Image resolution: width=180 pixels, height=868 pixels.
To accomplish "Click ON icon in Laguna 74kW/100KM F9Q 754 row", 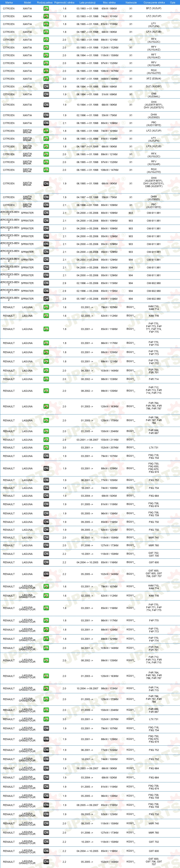I will coord(46,488).
